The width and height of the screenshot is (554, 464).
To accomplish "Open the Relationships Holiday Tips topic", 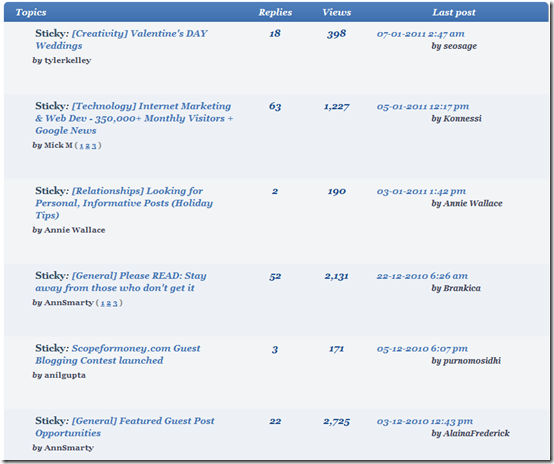I will pyautogui.click(x=124, y=203).
